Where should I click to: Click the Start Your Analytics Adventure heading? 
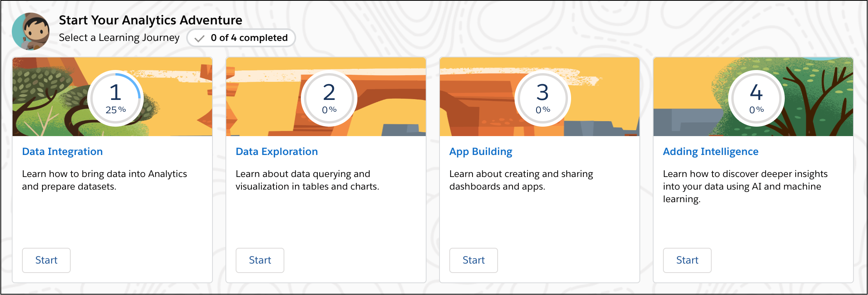[x=150, y=20]
